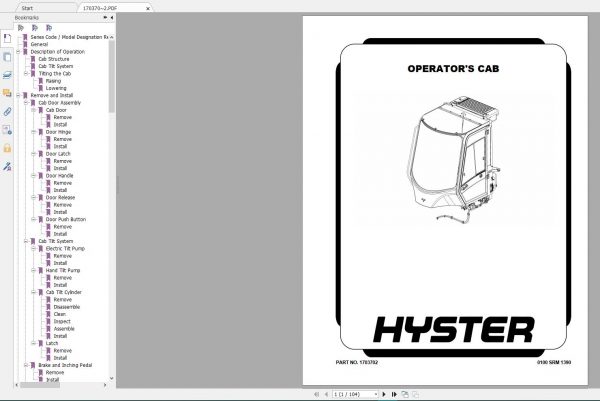The image size is (600, 401).
Task: Go to previous page arrow
Action: [326, 394]
